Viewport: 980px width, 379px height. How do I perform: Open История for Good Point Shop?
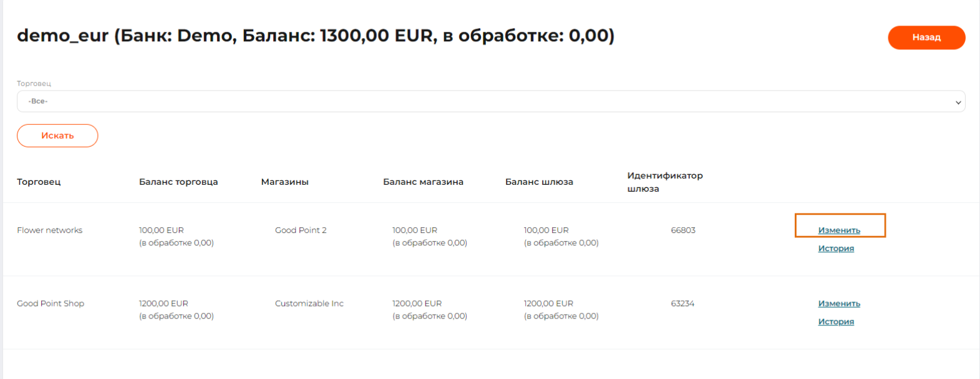[x=836, y=322]
